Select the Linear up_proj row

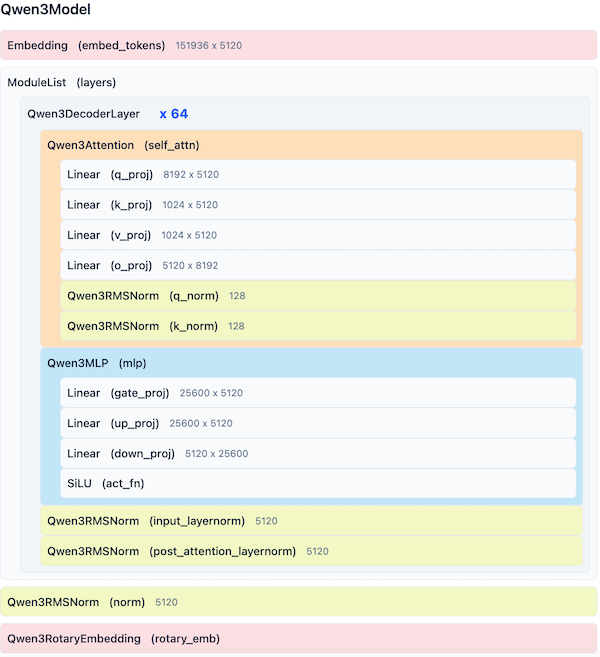317,423
